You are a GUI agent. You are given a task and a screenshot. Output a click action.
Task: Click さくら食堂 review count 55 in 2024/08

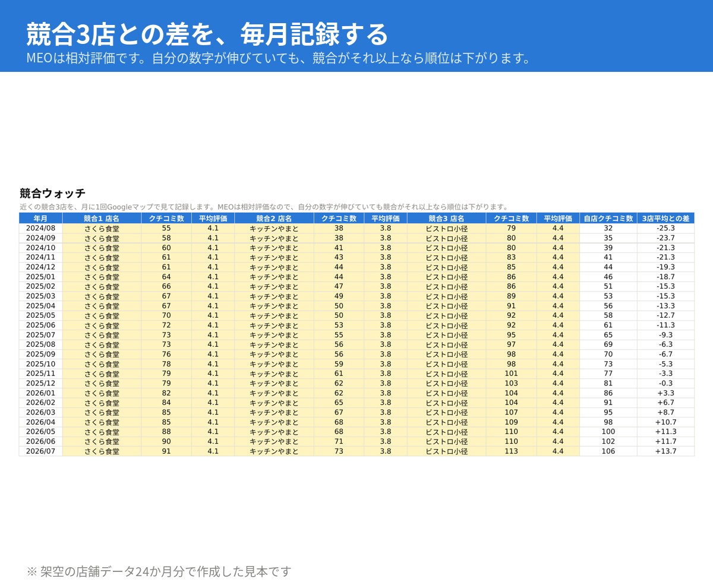click(x=166, y=228)
